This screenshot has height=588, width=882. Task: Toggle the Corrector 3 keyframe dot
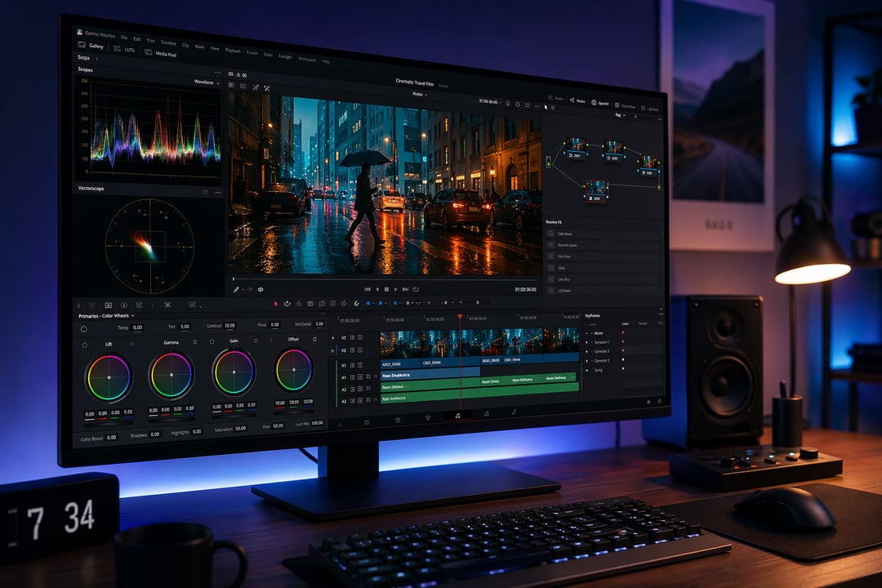point(622,359)
